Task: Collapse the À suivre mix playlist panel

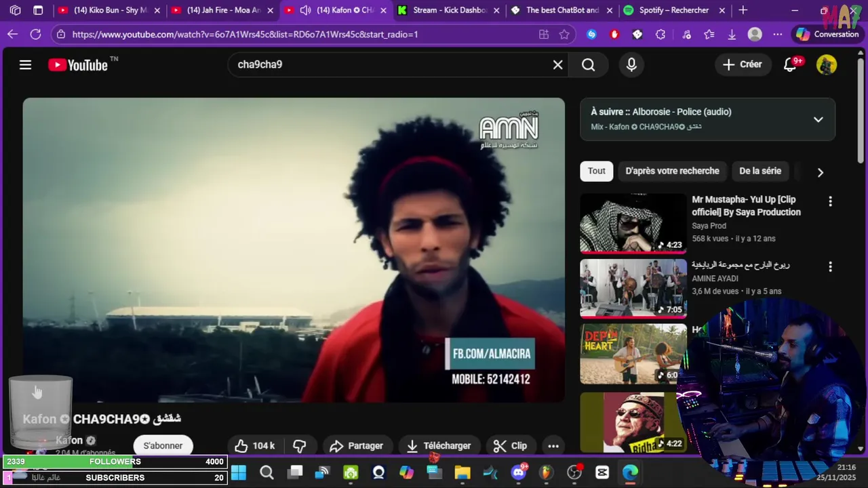Action: [818, 119]
